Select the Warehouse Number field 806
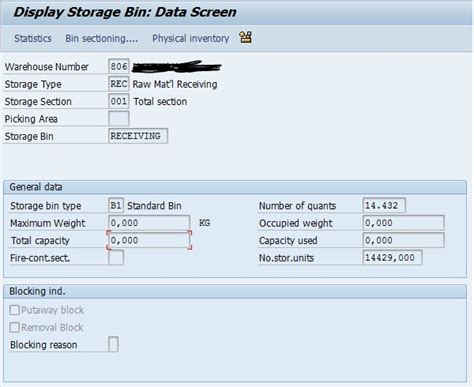 [119, 66]
